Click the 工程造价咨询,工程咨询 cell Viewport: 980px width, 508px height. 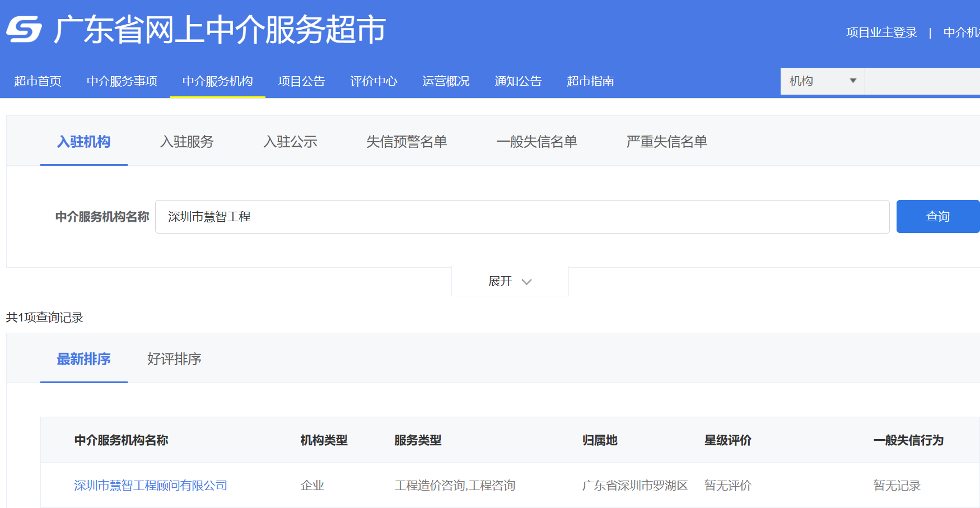tap(455, 486)
